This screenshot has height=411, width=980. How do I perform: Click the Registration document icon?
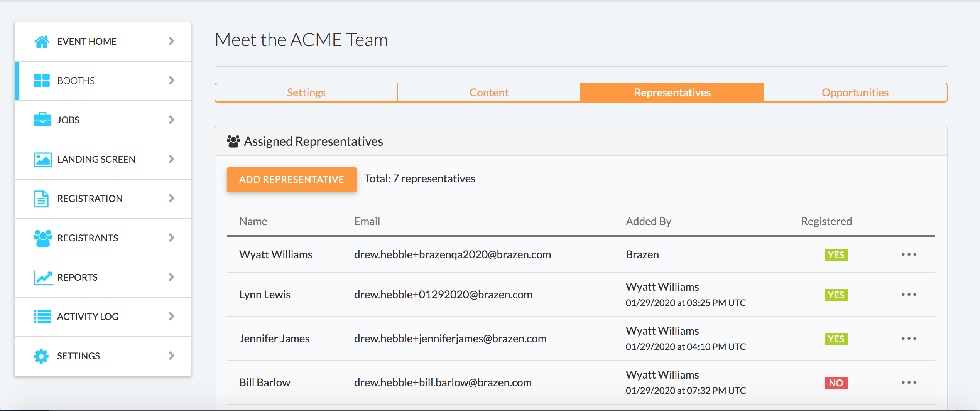click(x=41, y=199)
